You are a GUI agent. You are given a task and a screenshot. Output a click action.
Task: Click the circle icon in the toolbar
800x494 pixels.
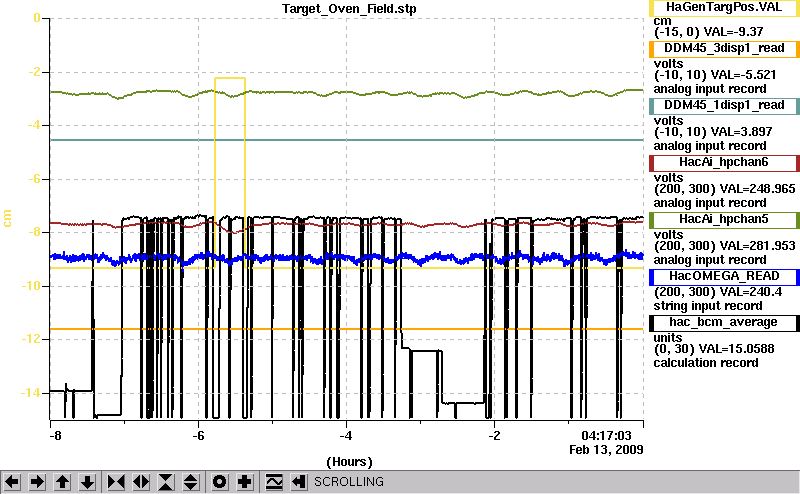[219, 482]
